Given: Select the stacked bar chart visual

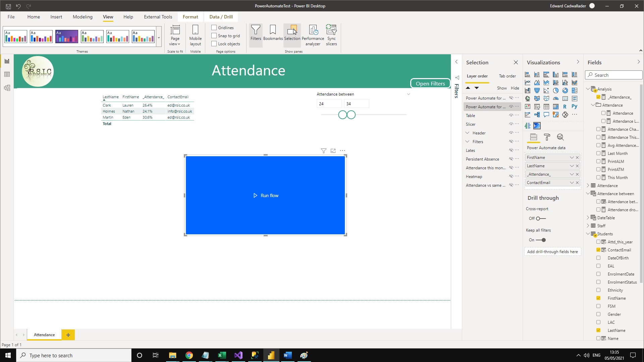Looking at the screenshot, I should pyautogui.click(x=528, y=74).
